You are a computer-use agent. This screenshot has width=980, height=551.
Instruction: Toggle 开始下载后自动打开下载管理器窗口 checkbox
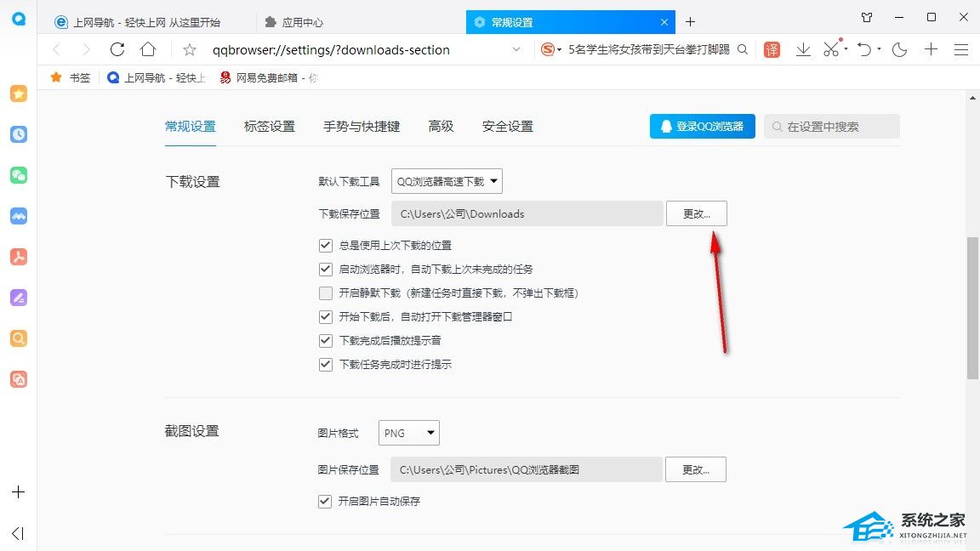click(325, 316)
